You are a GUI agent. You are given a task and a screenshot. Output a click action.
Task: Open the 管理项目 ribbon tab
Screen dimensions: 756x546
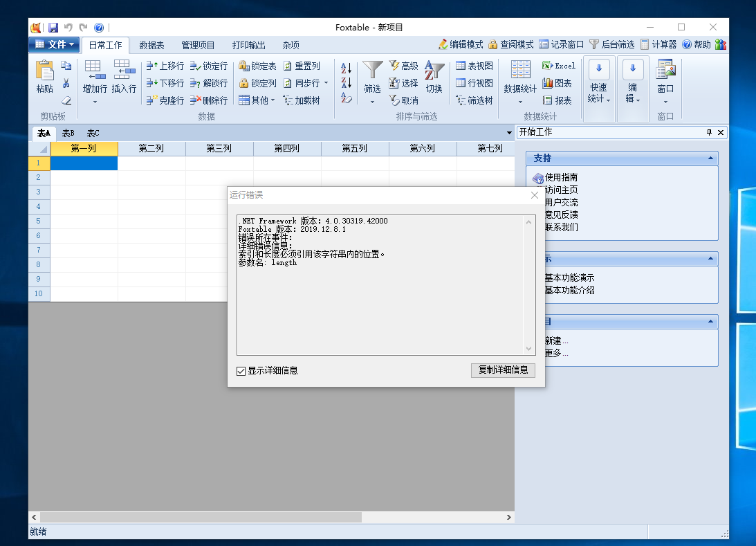(198, 46)
